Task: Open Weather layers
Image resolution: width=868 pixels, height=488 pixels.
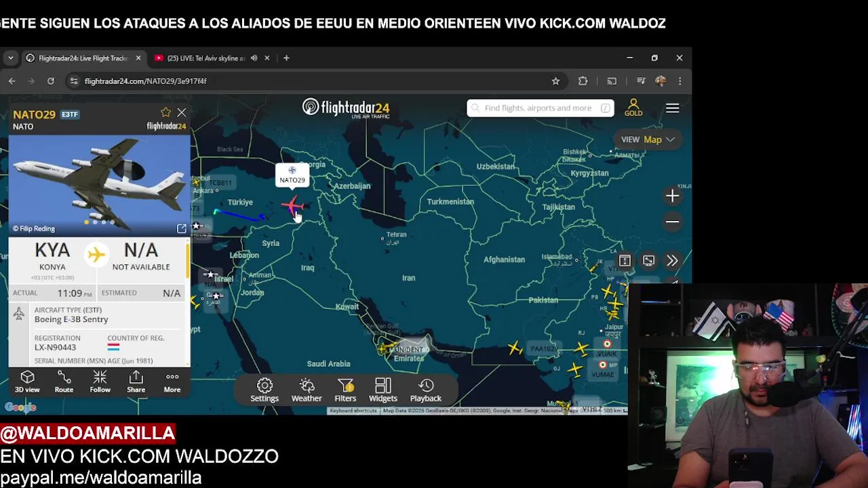Action: (307, 390)
